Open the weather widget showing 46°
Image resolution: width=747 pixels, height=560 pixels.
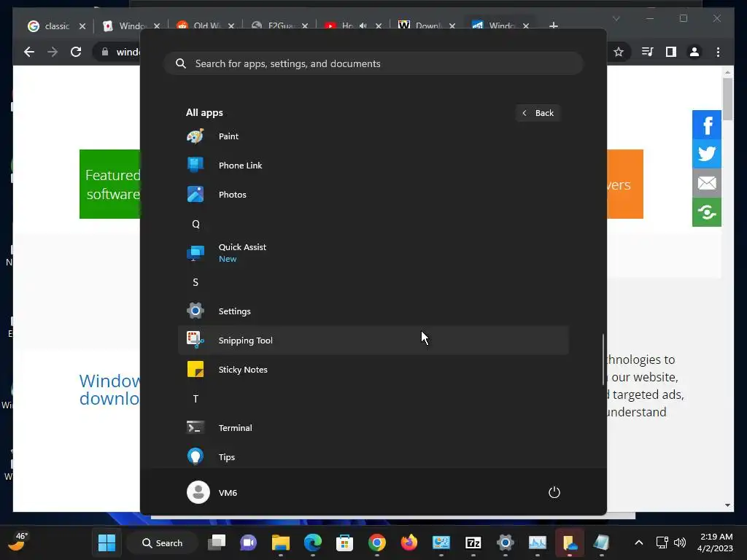pos(18,542)
